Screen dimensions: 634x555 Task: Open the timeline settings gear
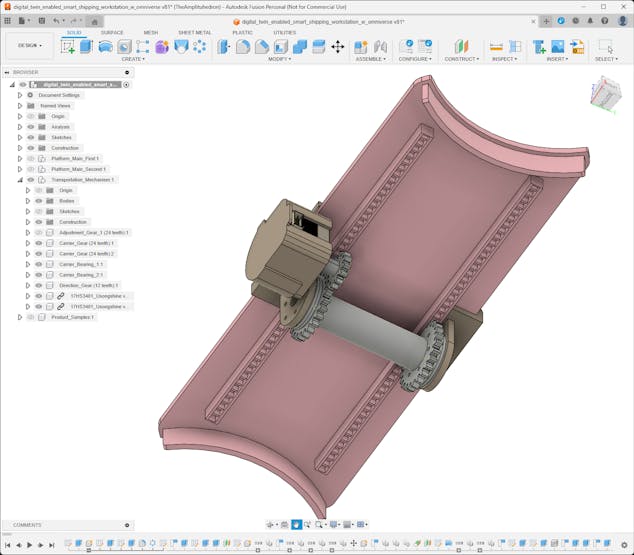coord(625,545)
